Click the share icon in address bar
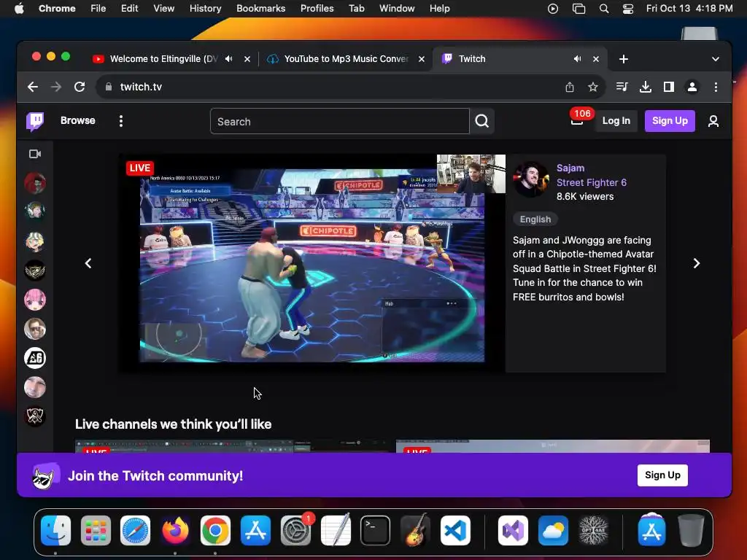Viewport: 747px width, 560px height. (569, 87)
